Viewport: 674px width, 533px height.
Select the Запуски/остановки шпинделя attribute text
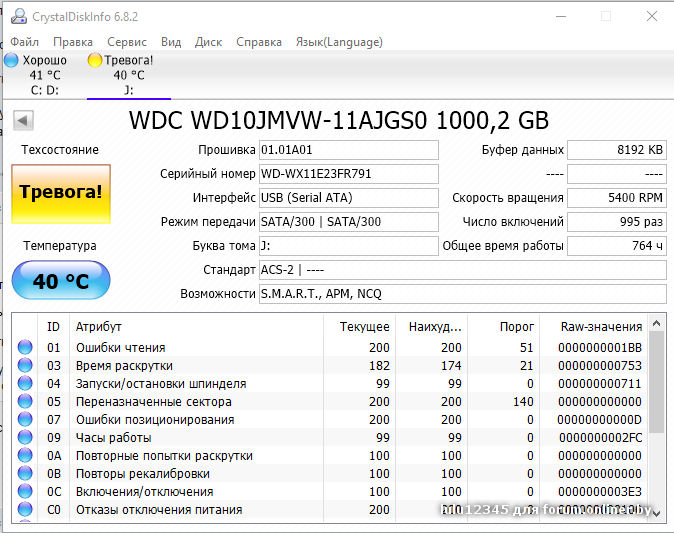tap(161, 383)
